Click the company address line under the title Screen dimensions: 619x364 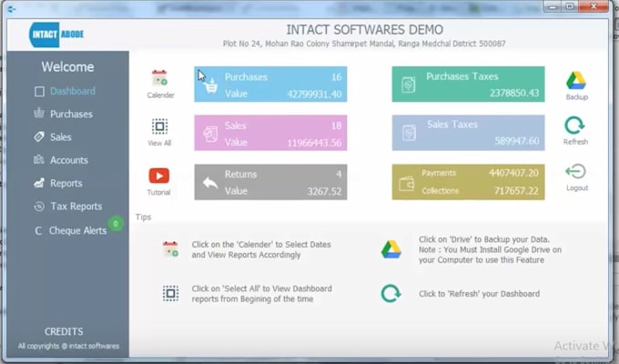pyautogui.click(x=364, y=44)
